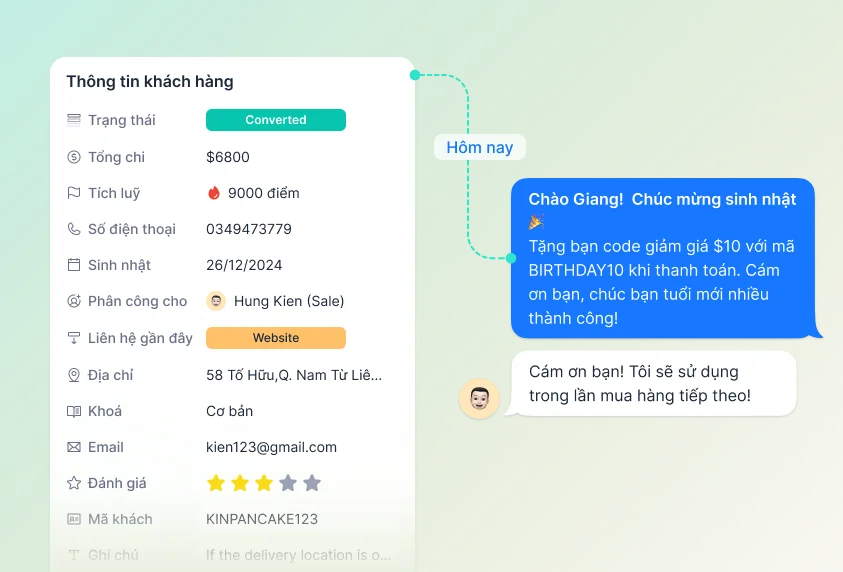Viewport: 843px width, 572px height.
Task: Click the customer avatar beside the reply message
Action: click(479, 398)
